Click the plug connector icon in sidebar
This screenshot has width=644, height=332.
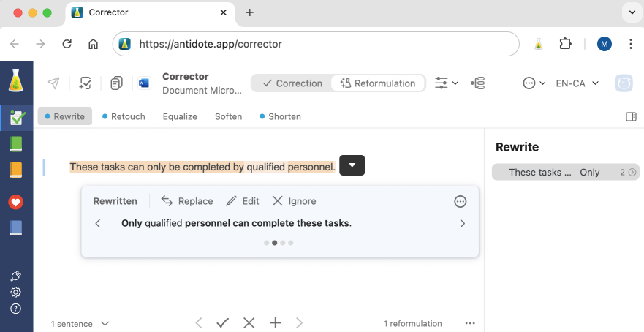15,276
